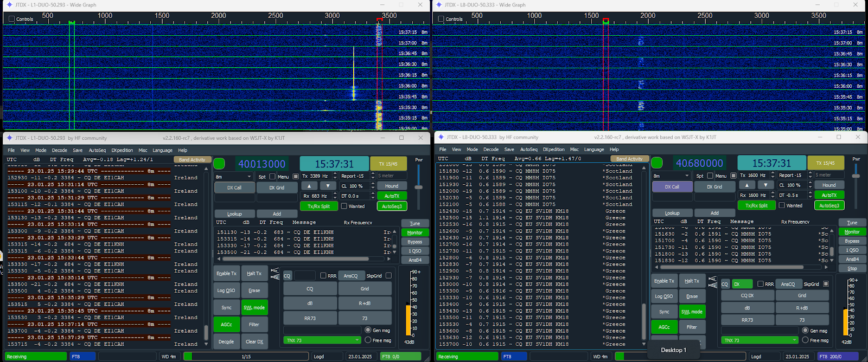Click green CAT status indicator in L1-DUO-50.293 window
Screen dimensions: 868x362
219,164
